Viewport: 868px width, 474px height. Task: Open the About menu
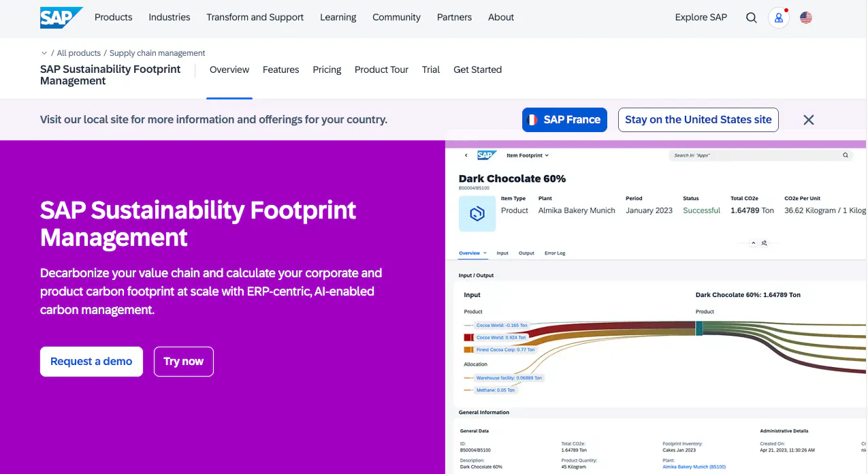tap(501, 17)
